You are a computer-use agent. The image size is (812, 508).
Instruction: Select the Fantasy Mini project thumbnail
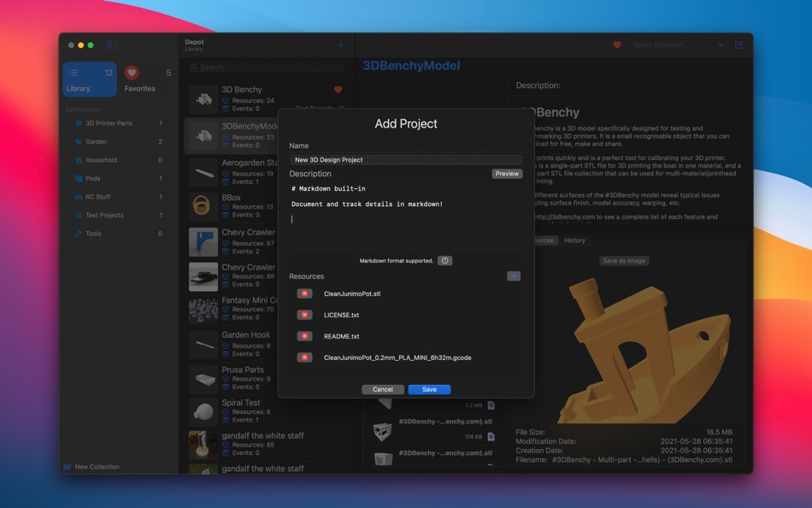pos(203,310)
